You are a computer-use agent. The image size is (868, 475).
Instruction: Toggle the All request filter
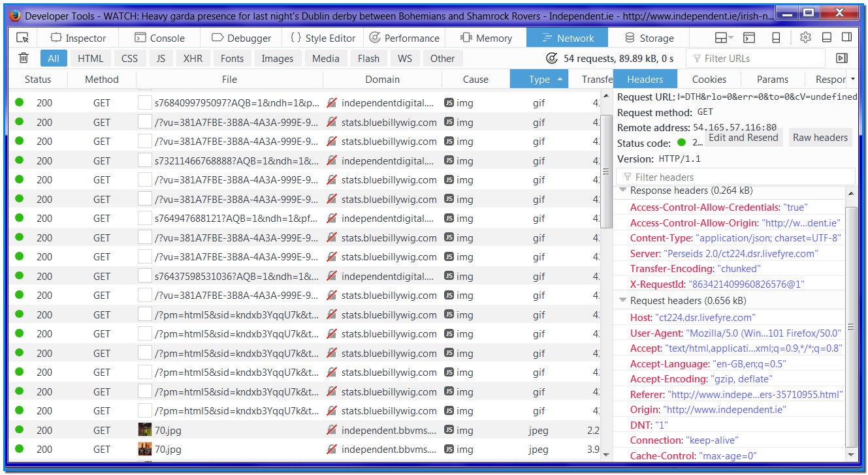[x=54, y=58]
